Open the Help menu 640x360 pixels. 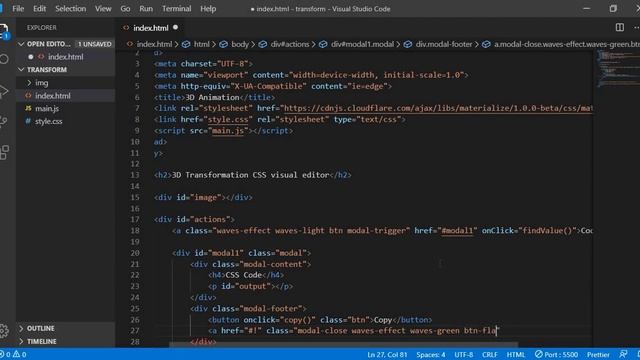point(208,9)
